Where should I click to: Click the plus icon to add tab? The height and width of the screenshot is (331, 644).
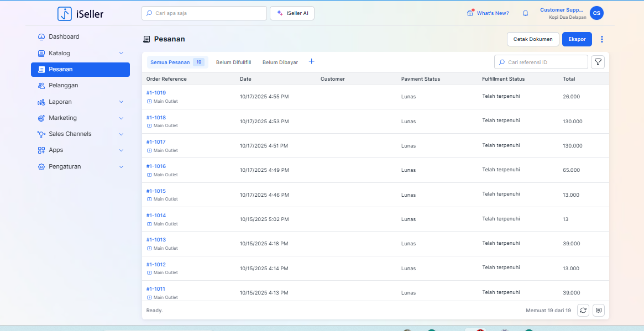311,62
